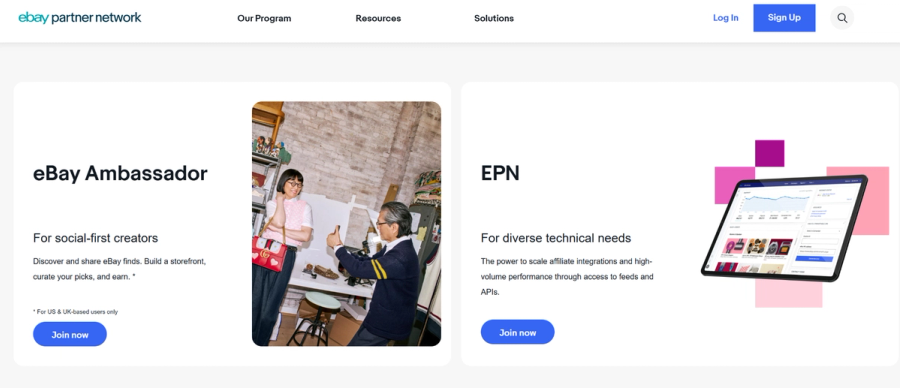Click the eBay Partner Network logo
This screenshot has width=900, height=388.
pyautogui.click(x=79, y=18)
